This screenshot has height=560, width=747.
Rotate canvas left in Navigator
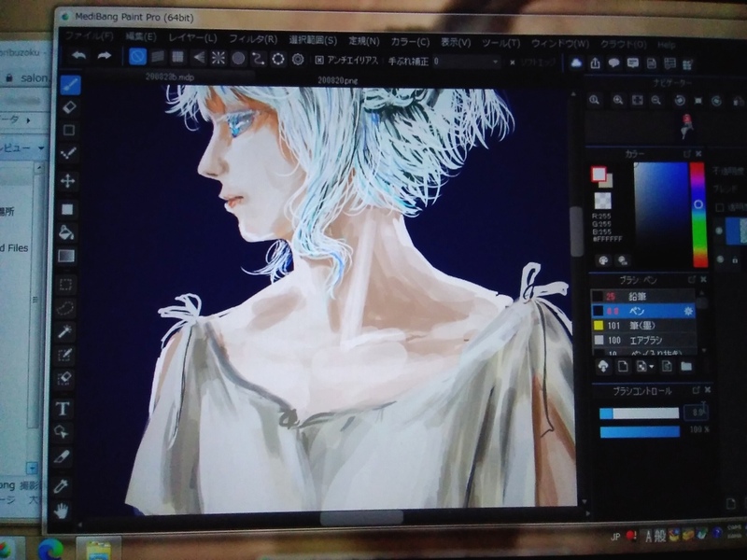click(680, 101)
